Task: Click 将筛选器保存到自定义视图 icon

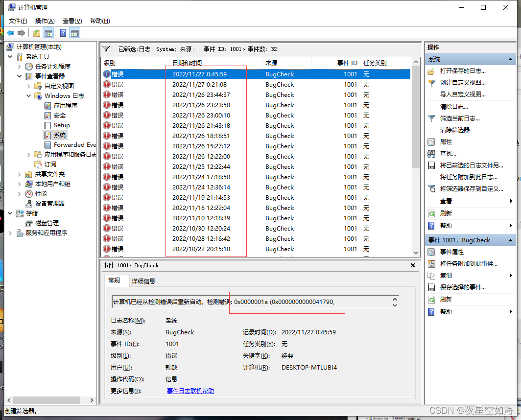Action: point(431,189)
